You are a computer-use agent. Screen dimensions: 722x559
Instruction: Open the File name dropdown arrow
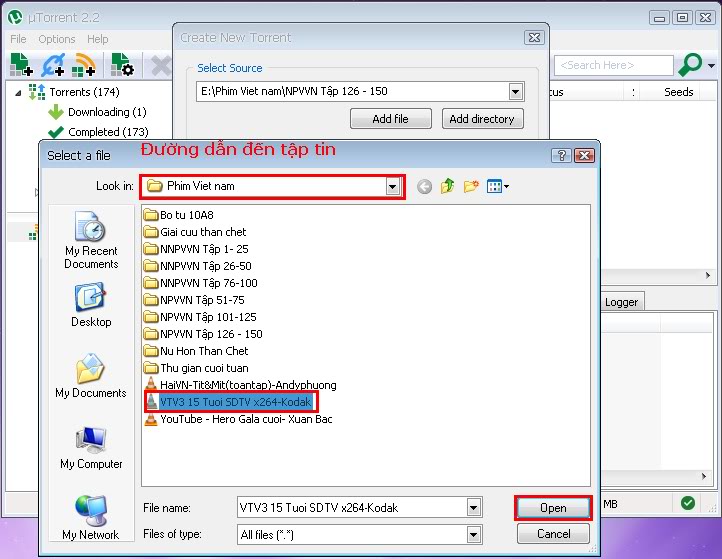pyautogui.click(x=473, y=508)
